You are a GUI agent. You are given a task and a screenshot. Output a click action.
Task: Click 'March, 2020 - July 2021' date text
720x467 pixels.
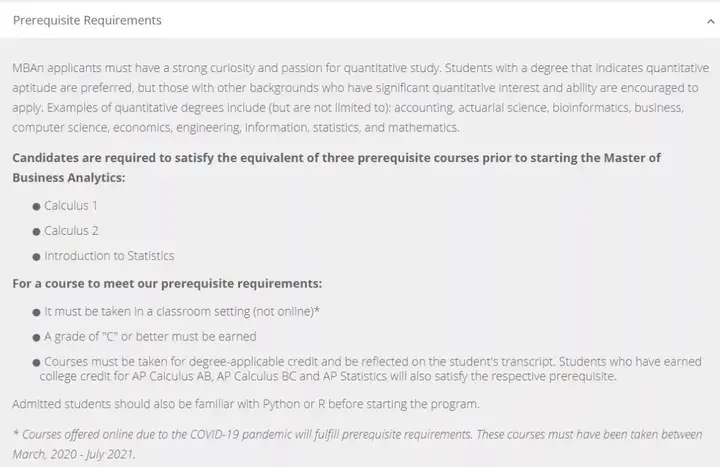click(73, 454)
